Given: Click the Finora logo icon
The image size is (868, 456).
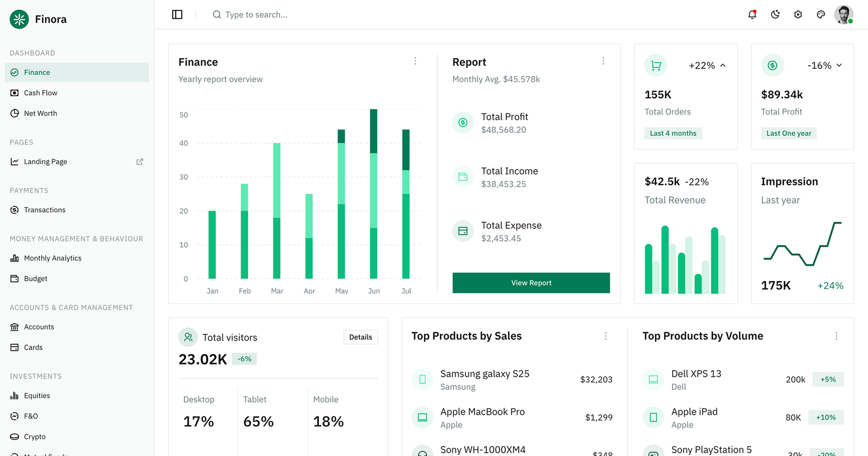Looking at the screenshot, I should 20,19.
